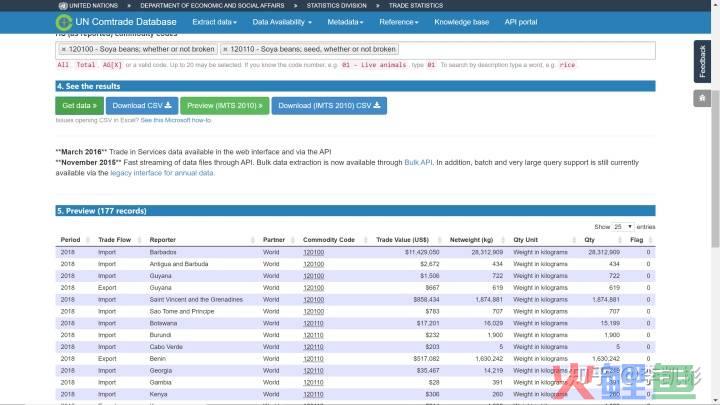Select the 'Antigua and Barbuda' reporter cell
This screenshot has height=405, width=720.
tap(179, 264)
